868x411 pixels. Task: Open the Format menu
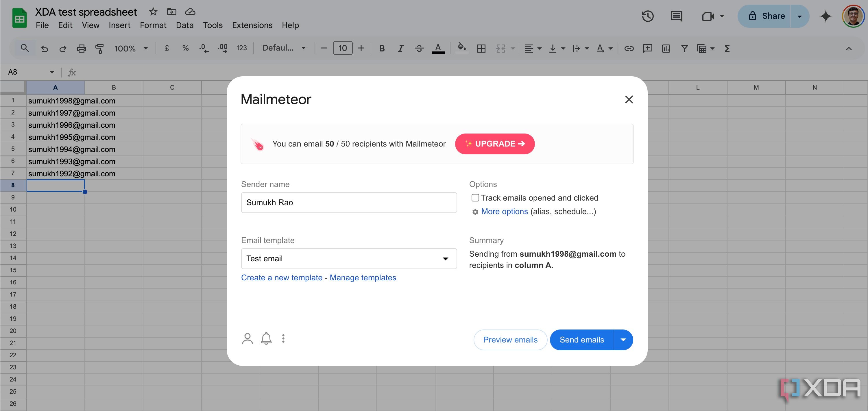[x=153, y=25]
